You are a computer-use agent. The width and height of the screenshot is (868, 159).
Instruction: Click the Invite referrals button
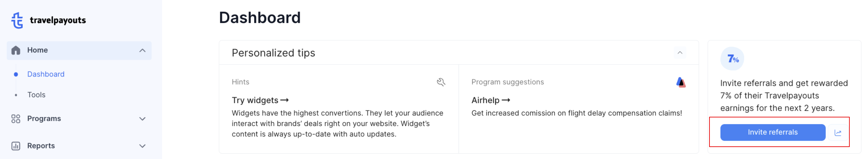tap(773, 132)
